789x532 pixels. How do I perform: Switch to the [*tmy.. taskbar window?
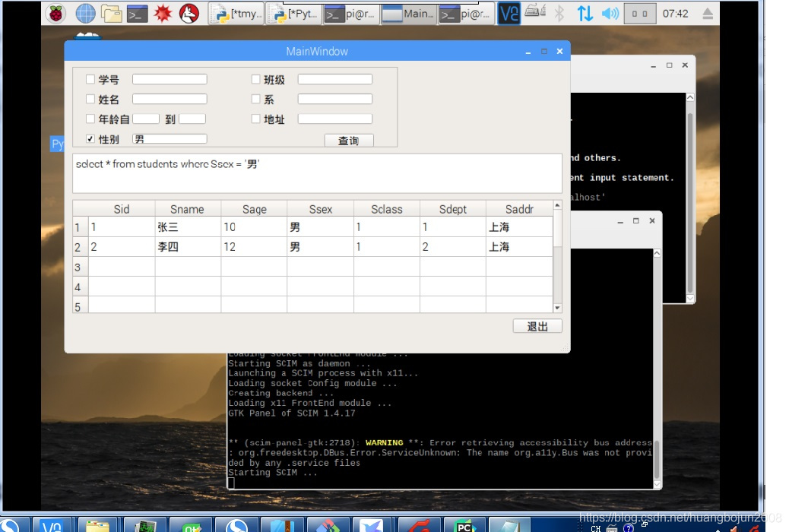(236, 14)
